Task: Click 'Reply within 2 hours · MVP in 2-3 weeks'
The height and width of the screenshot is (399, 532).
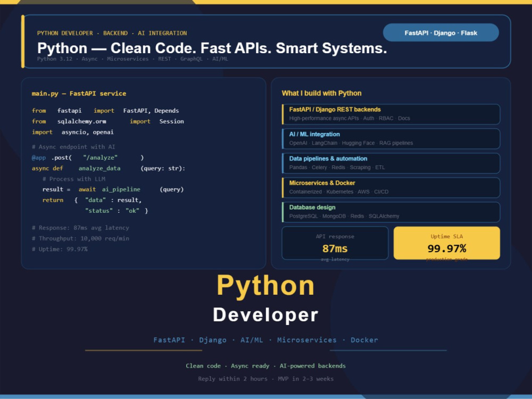Action: (265, 379)
